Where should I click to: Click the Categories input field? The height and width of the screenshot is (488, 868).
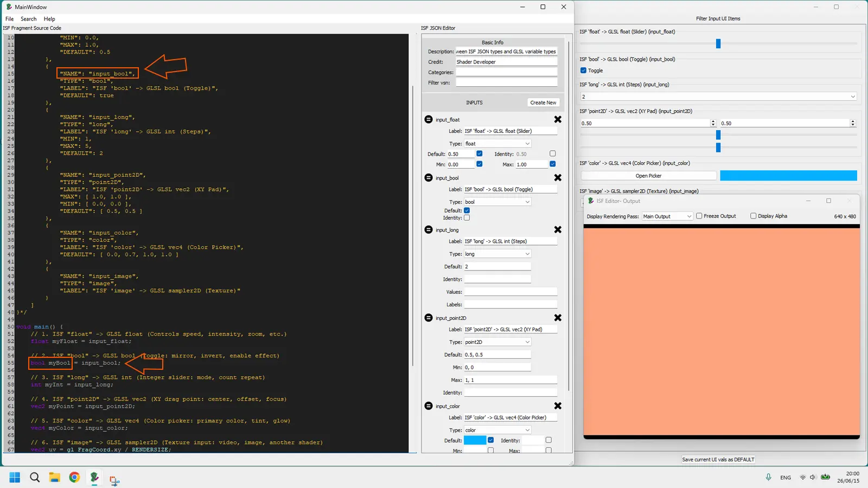[x=507, y=72]
